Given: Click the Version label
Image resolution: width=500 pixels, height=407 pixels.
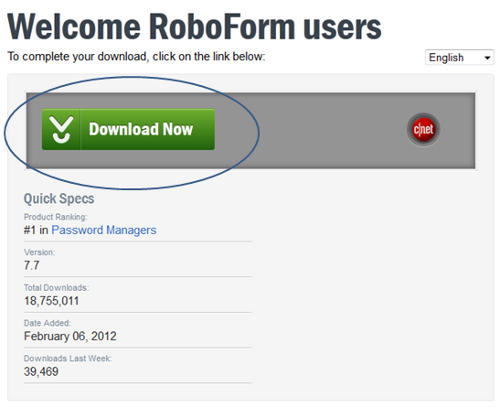Looking at the screenshot, I should (39, 252).
